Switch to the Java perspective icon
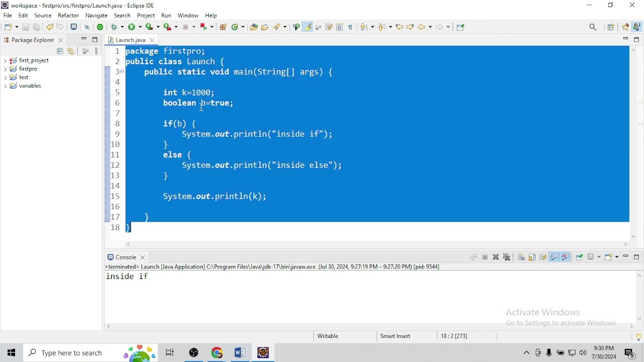Viewport: 644px width, 362px height. pyautogui.click(x=637, y=27)
